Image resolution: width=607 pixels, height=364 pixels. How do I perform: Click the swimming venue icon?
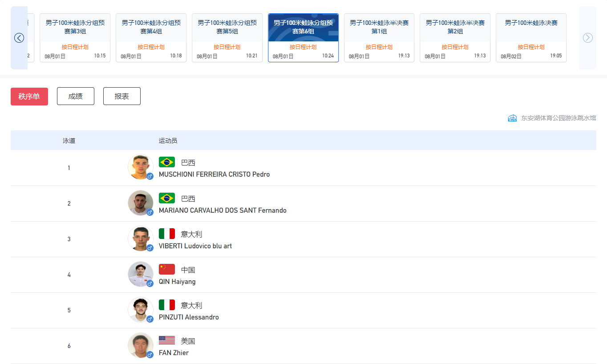(x=513, y=118)
